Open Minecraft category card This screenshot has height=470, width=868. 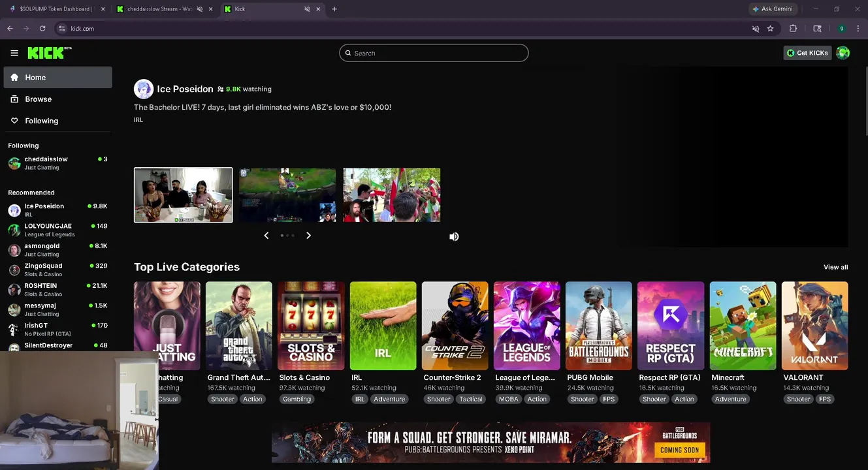tap(743, 326)
